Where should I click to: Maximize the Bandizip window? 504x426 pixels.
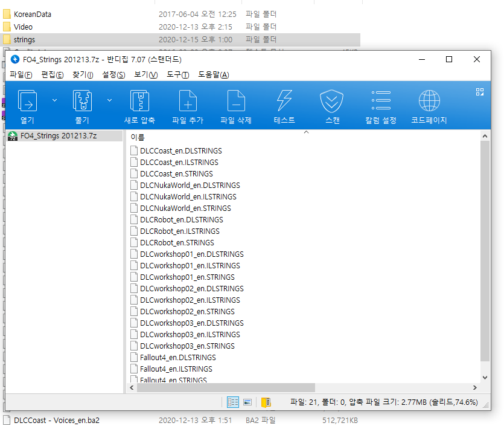pyautogui.click(x=449, y=60)
